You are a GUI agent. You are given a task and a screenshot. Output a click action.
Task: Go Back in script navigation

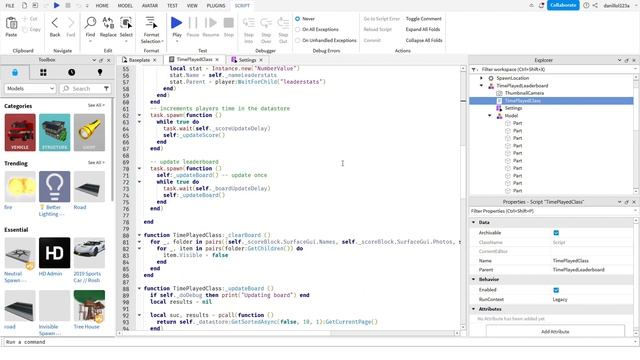tap(55, 23)
